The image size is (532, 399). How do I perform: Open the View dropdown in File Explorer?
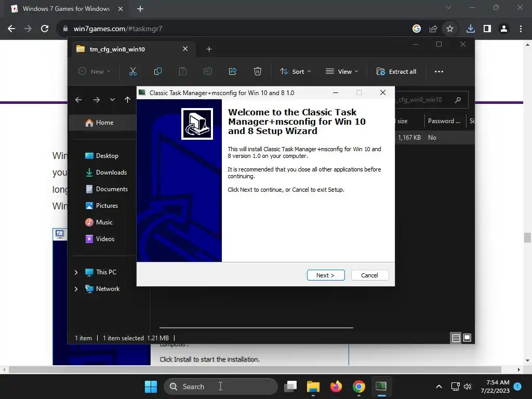342,72
